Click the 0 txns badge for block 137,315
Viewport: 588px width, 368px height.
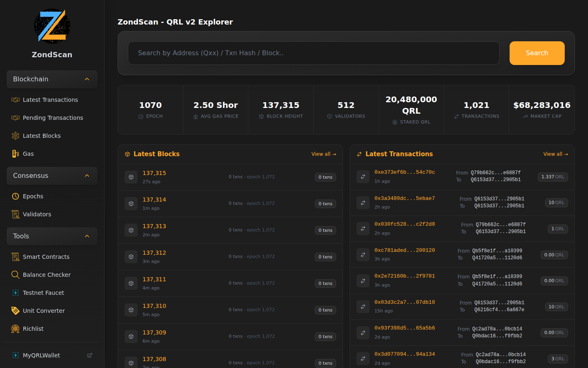325,177
